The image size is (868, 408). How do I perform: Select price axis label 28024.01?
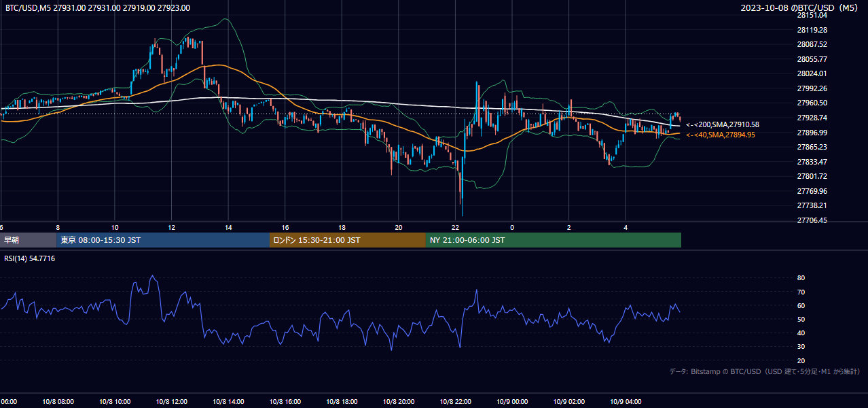pyautogui.click(x=812, y=73)
